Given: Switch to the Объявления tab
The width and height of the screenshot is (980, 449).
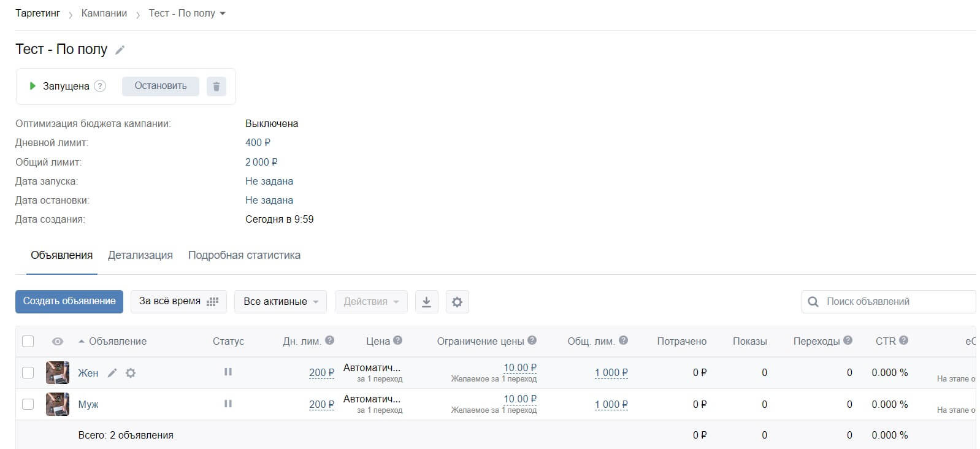Looking at the screenshot, I should [x=62, y=255].
